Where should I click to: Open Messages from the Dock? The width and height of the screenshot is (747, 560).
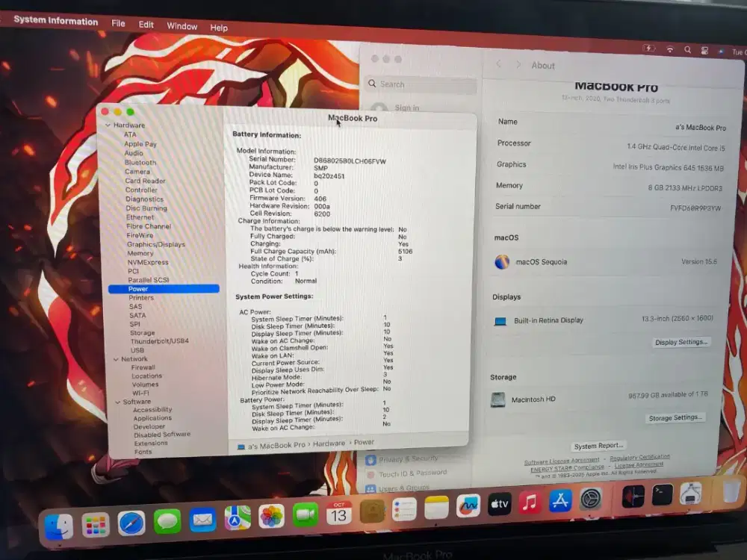coord(167,521)
